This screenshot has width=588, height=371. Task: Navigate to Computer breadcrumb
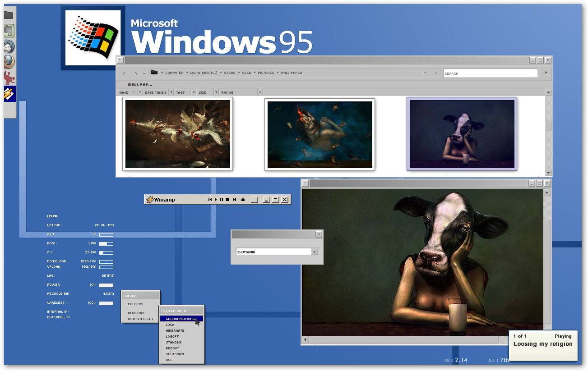pos(174,73)
